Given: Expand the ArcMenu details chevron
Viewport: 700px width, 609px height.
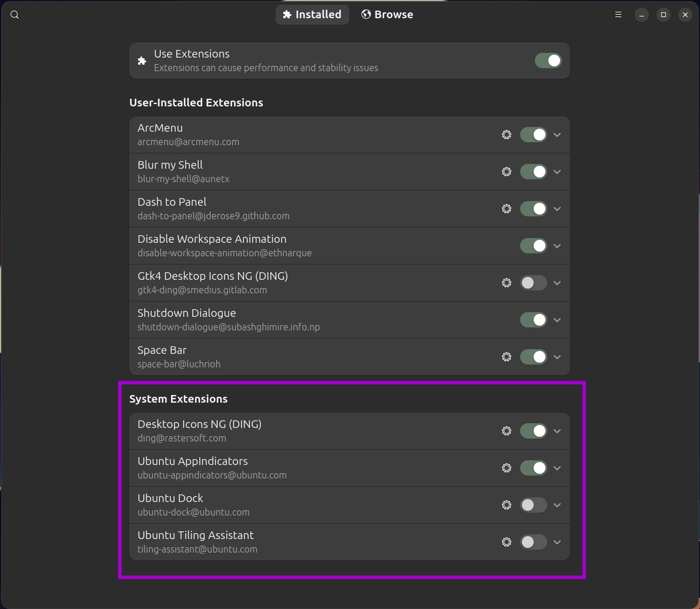Looking at the screenshot, I should (557, 135).
